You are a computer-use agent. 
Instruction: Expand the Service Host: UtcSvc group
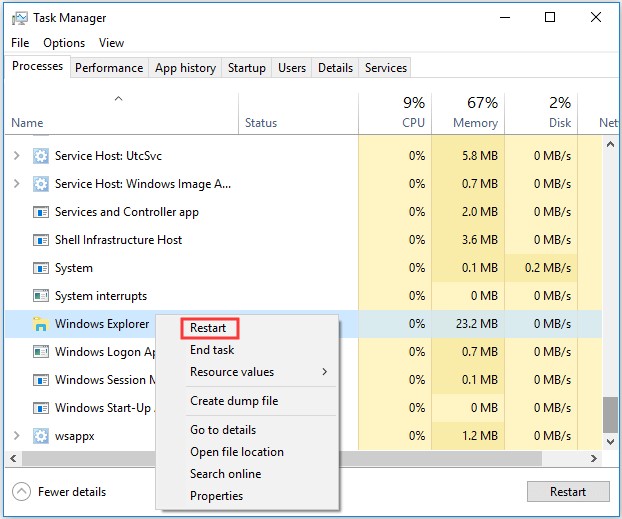[16, 156]
